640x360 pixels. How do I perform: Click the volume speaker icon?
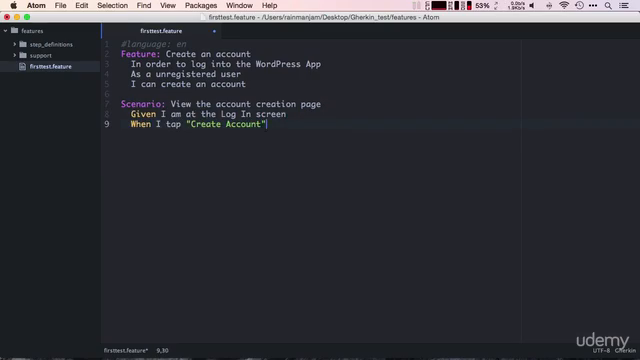532,5
